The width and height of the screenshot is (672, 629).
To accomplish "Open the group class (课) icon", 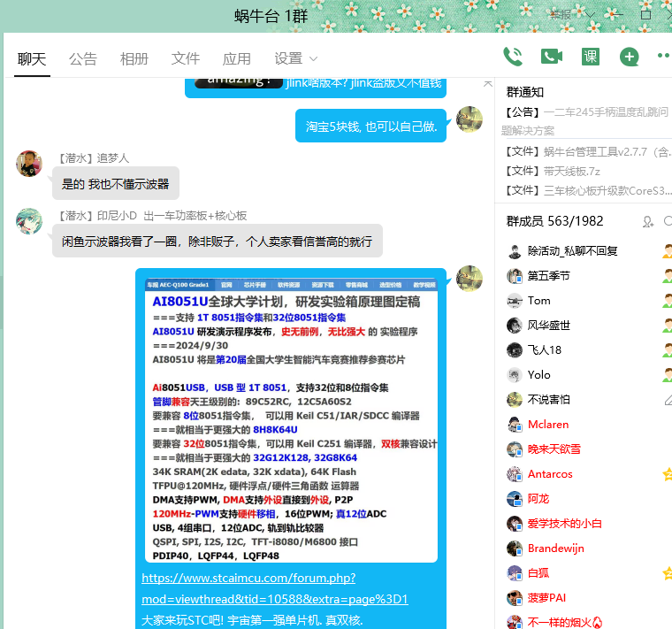I will pyautogui.click(x=591, y=57).
